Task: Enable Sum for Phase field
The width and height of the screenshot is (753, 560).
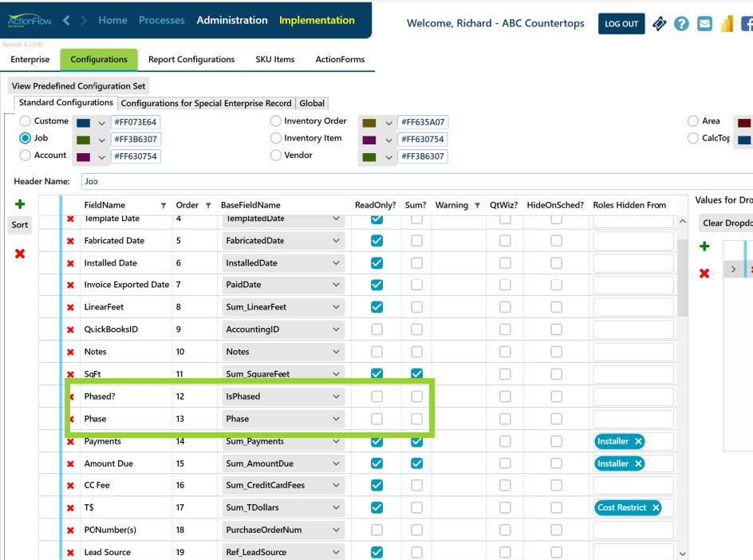Action: click(417, 419)
